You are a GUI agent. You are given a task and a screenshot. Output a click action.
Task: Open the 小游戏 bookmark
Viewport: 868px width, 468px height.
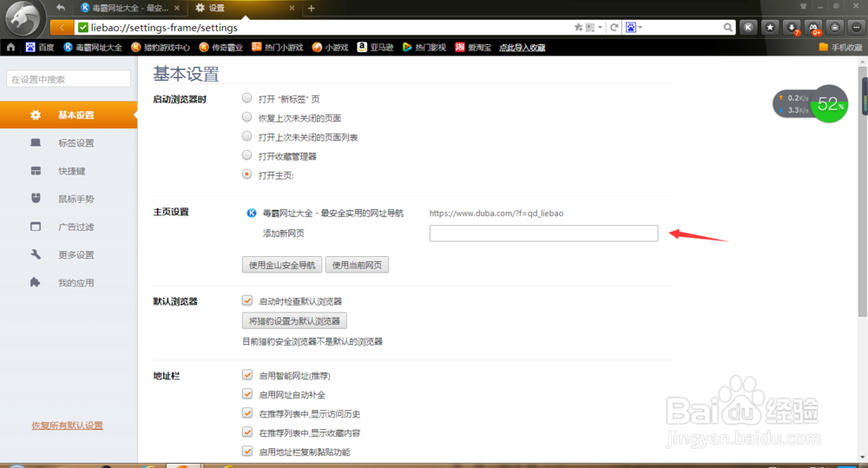[x=330, y=47]
